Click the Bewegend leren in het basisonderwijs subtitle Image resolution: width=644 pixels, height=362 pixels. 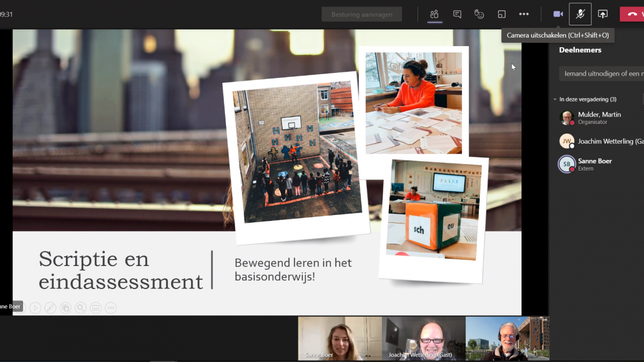(293, 270)
